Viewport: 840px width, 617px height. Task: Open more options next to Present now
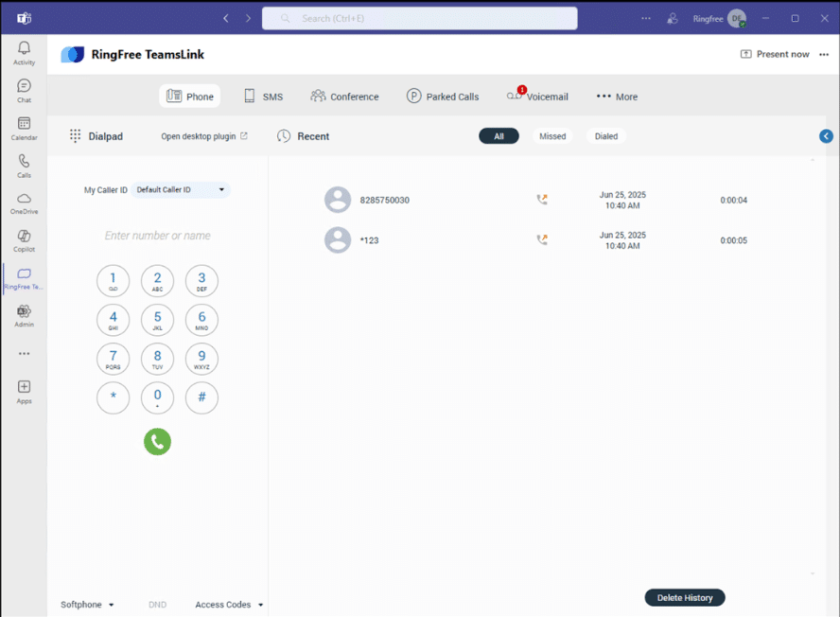[824, 54]
